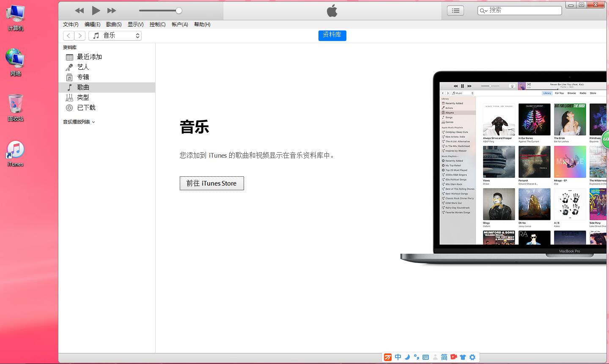Click the fast-forward (next track) button
609x364 pixels.
(112, 11)
